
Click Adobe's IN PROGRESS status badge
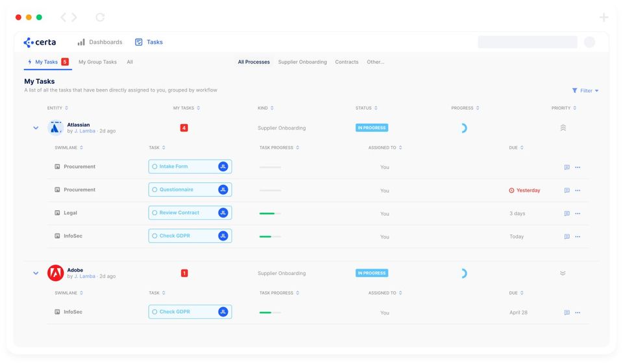coord(371,273)
